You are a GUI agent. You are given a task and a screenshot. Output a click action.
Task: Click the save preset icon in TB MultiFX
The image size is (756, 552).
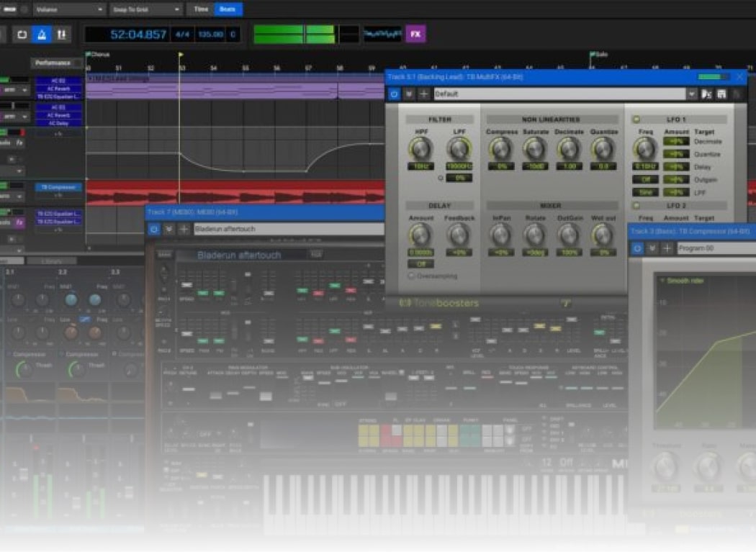point(721,94)
